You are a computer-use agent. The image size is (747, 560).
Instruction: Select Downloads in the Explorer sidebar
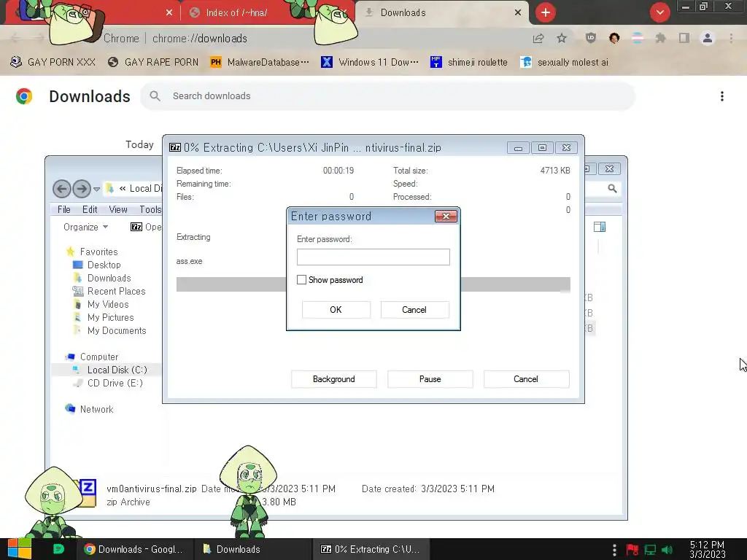click(109, 278)
